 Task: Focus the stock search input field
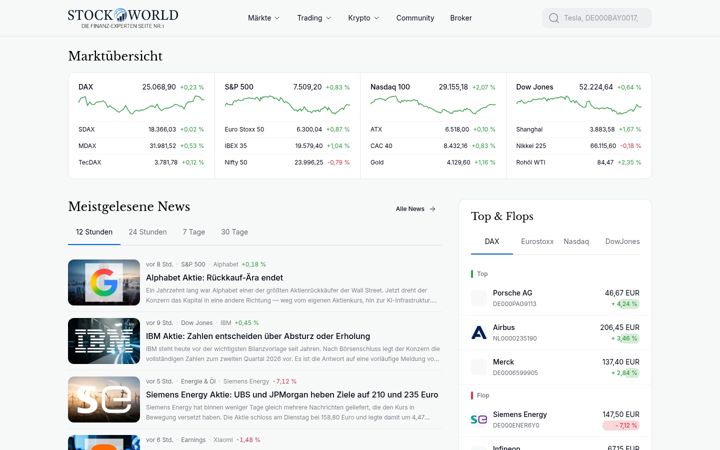point(596,18)
